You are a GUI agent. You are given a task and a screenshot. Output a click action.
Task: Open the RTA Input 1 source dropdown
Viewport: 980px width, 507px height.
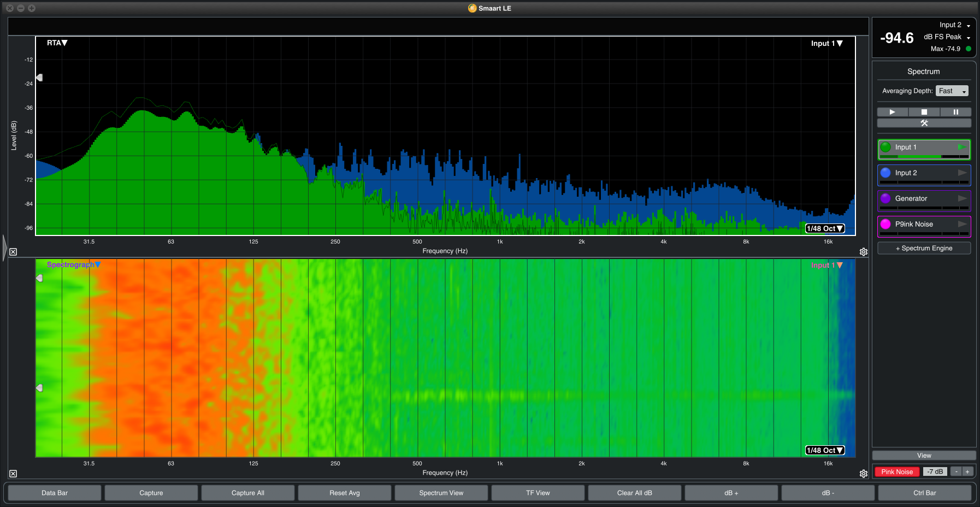click(x=826, y=43)
